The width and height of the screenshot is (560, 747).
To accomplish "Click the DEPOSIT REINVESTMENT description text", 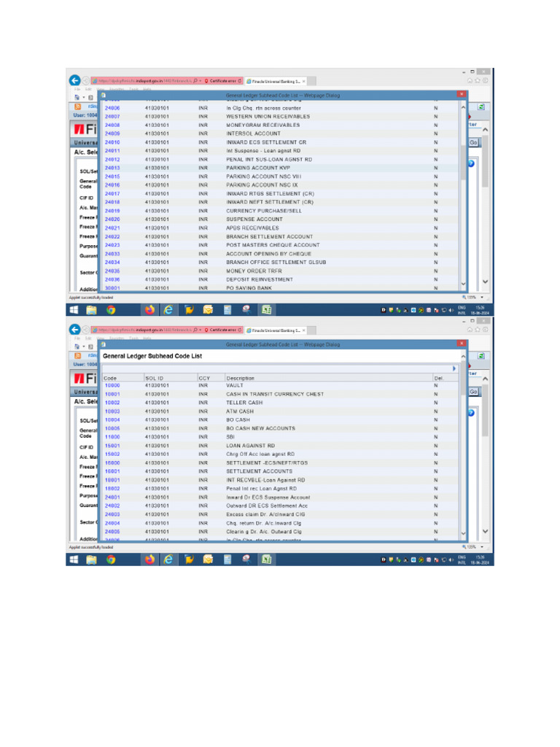I will point(260,279).
